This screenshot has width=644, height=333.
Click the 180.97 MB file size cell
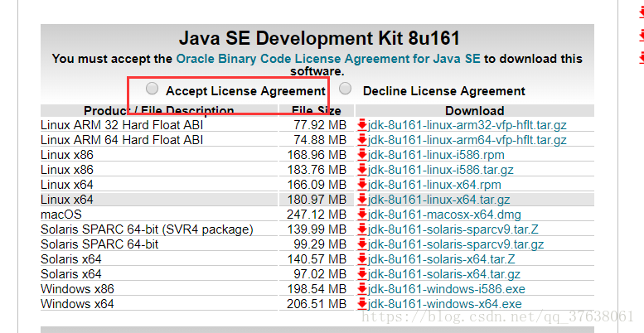click(317, 200)
